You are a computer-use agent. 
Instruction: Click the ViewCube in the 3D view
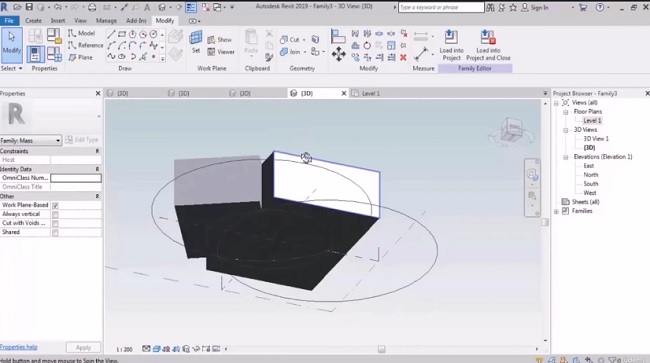(511, 131)
